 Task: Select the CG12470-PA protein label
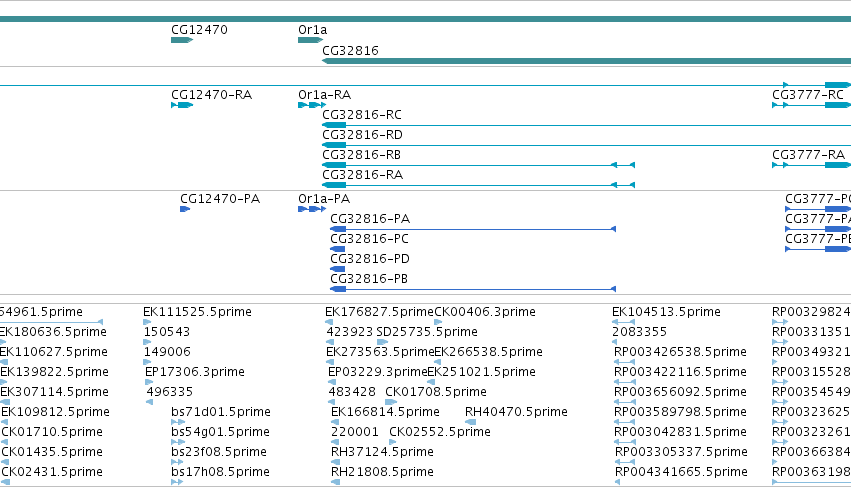220,199
